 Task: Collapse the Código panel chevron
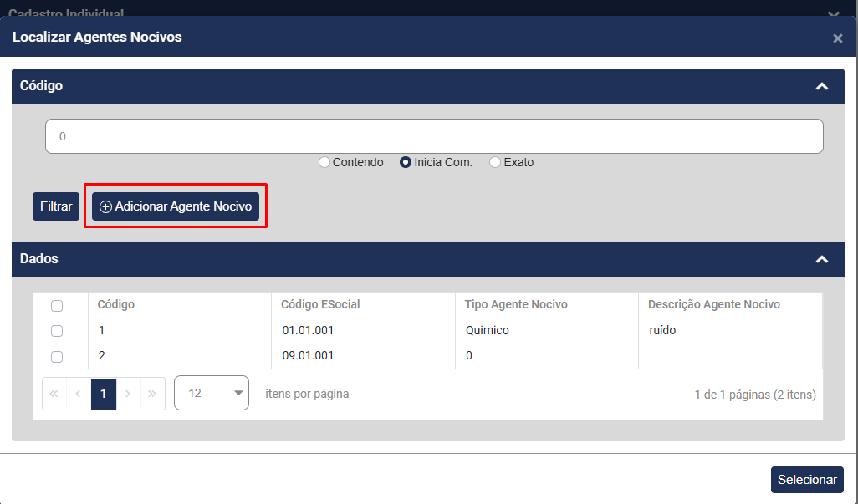tap(822, 86)
